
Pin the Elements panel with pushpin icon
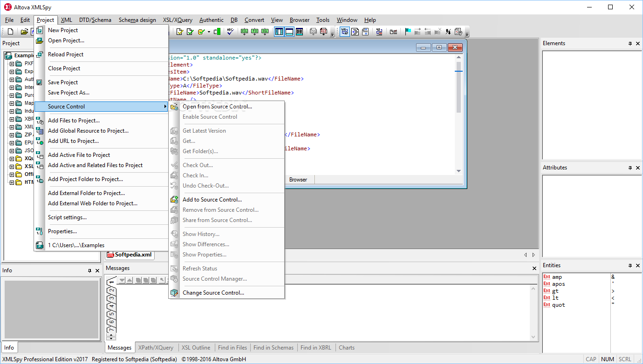pos(630,43)
